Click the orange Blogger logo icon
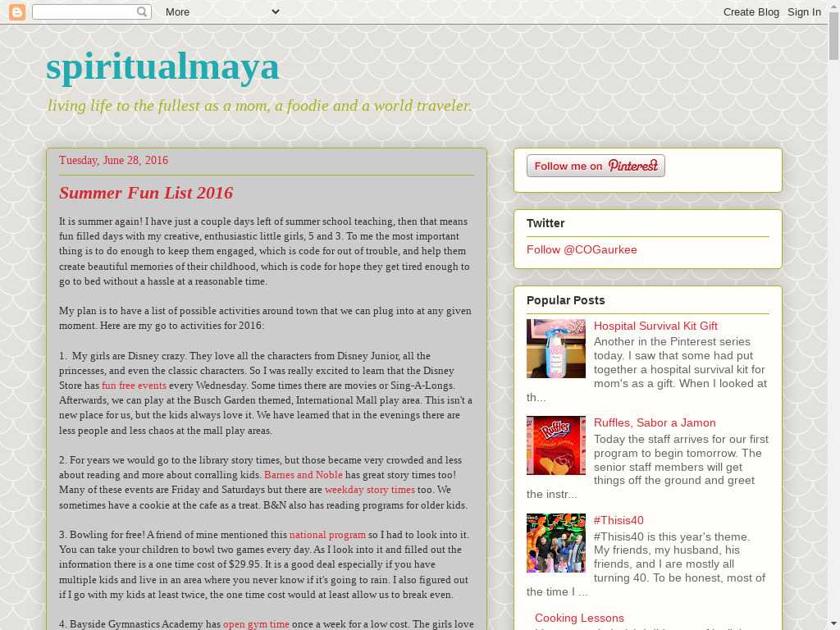 [16, 11]
